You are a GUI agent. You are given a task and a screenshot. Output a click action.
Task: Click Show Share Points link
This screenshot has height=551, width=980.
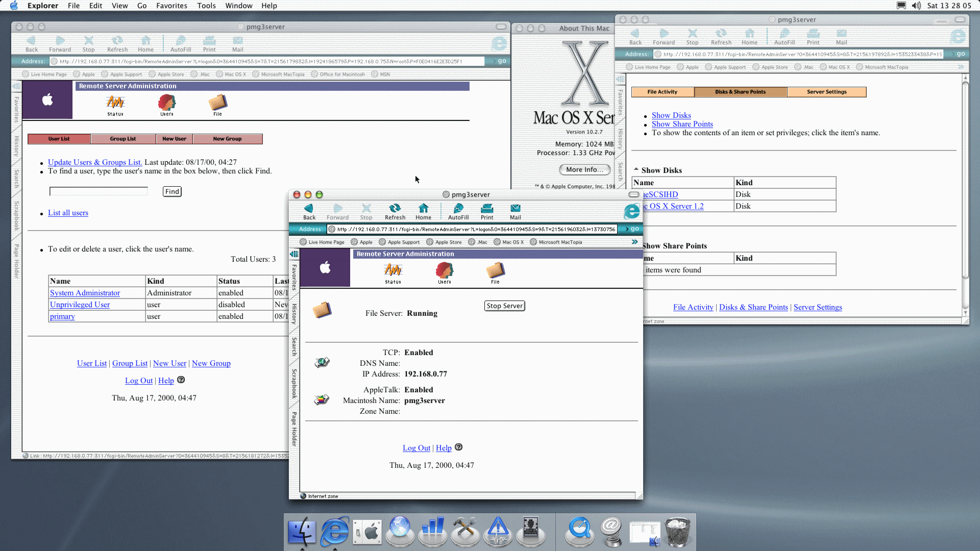point(682,124)
